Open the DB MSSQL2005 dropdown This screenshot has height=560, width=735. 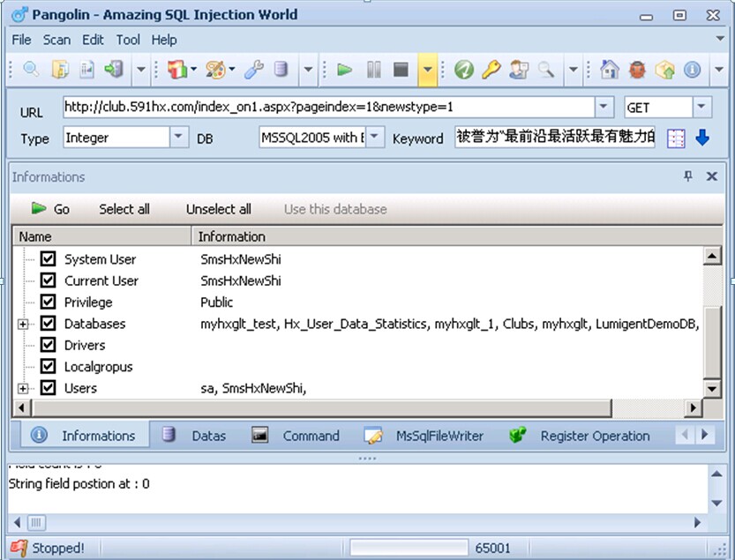tap(374, 137)
